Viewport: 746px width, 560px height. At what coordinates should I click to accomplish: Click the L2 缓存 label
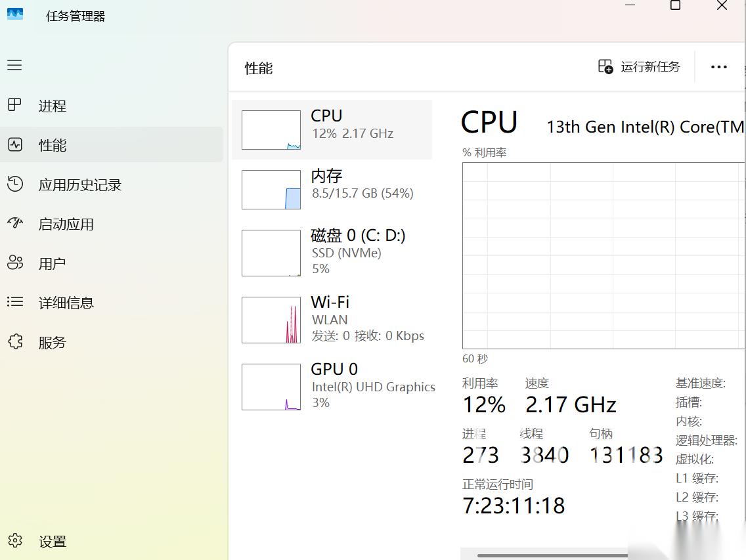click(697, 497)
